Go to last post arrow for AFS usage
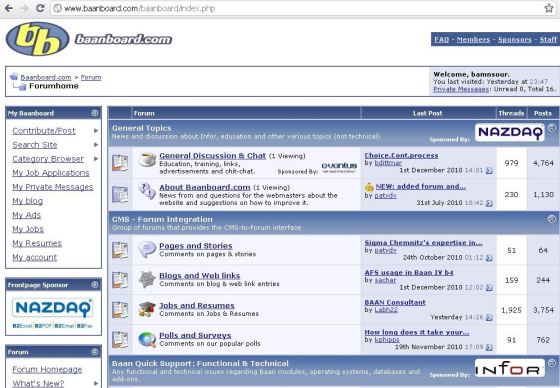The image size is (560, 388). [489, 288]
